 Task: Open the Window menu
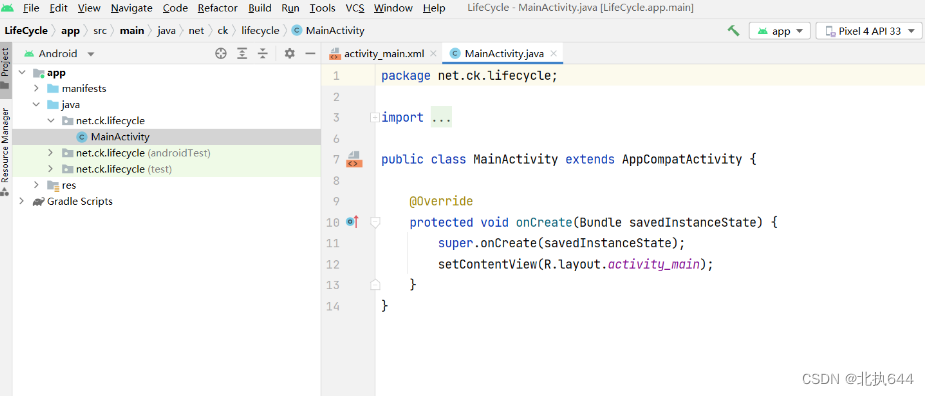click(393, 8)
